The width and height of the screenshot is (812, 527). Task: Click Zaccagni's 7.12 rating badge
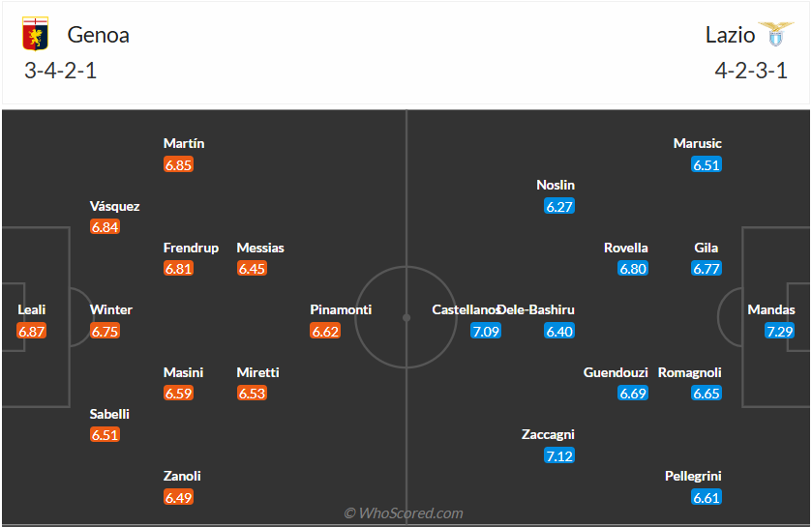click(559, 455)
